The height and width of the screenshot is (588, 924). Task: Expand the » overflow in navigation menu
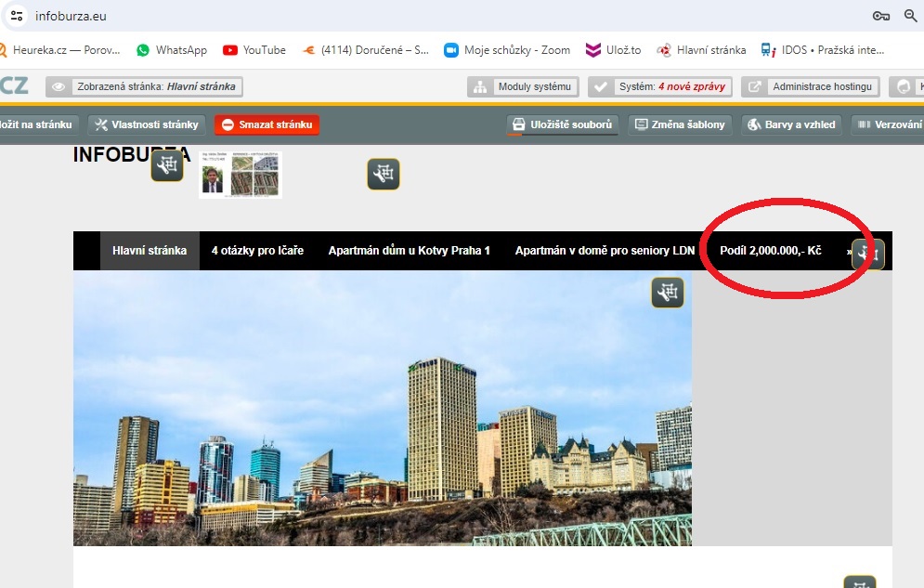(849, 251)
